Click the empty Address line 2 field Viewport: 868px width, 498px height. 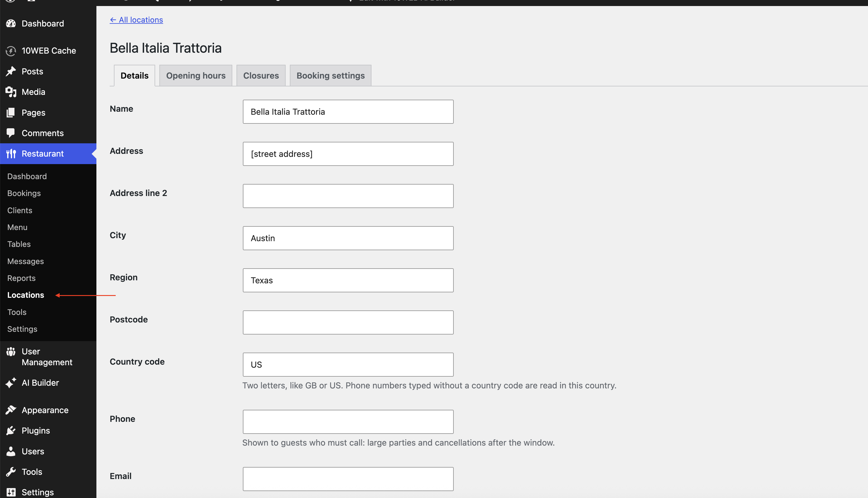[348, 196]
